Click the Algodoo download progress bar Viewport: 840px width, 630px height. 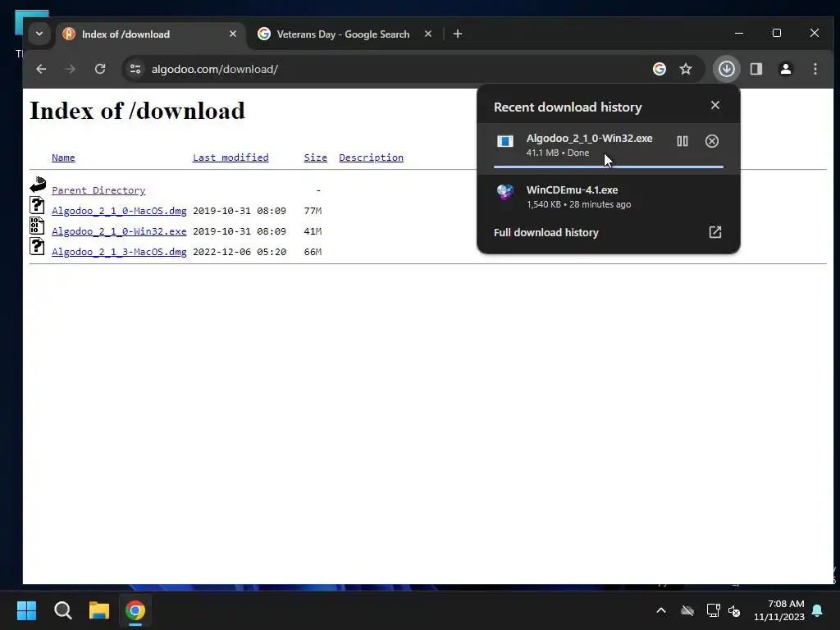[x=609, y=167]
